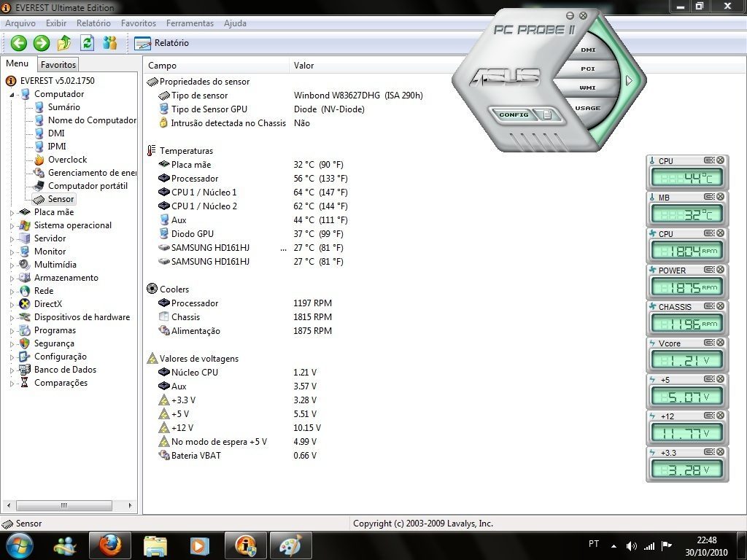Open the Ajuda menu

point(235,23)
